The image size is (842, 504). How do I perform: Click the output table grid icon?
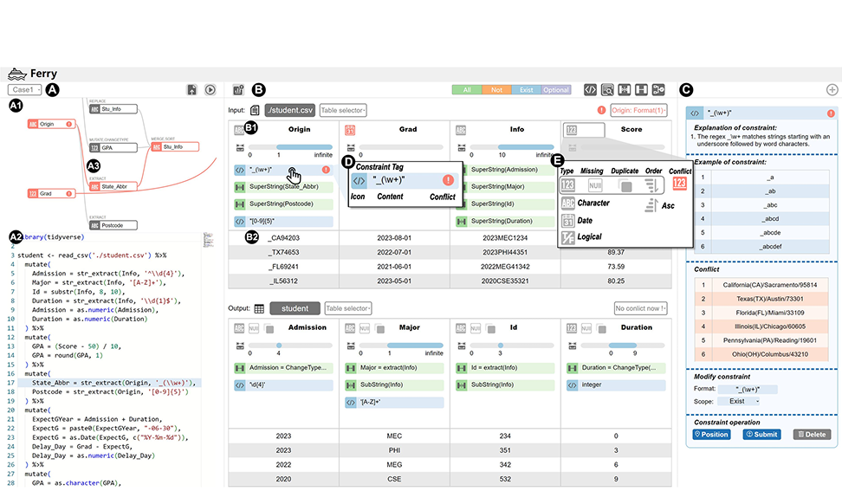[259, 308]
